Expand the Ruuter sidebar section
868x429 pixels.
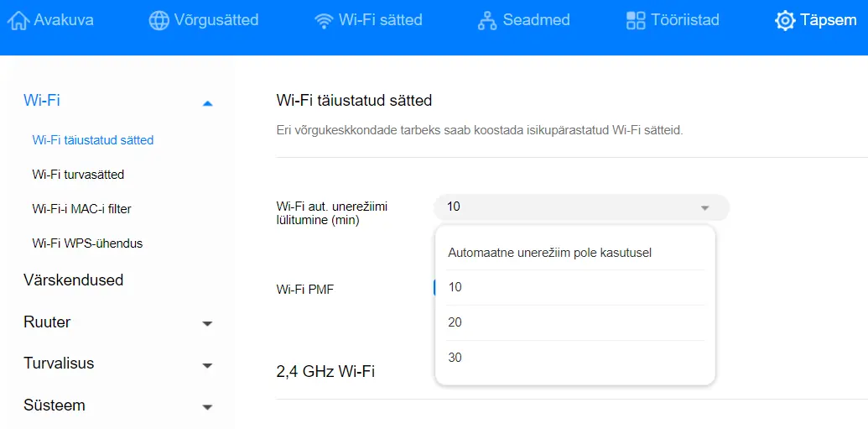point(208,323)
